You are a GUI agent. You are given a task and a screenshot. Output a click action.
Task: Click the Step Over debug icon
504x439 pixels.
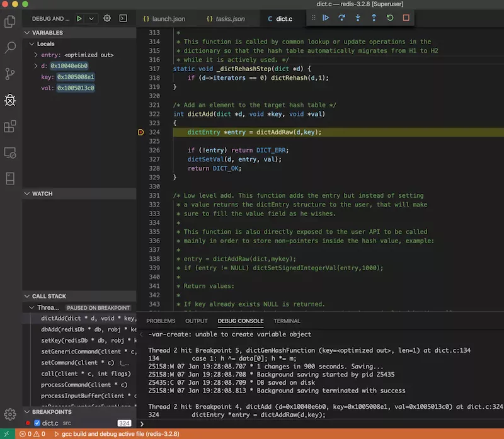[x=342, y=18]
